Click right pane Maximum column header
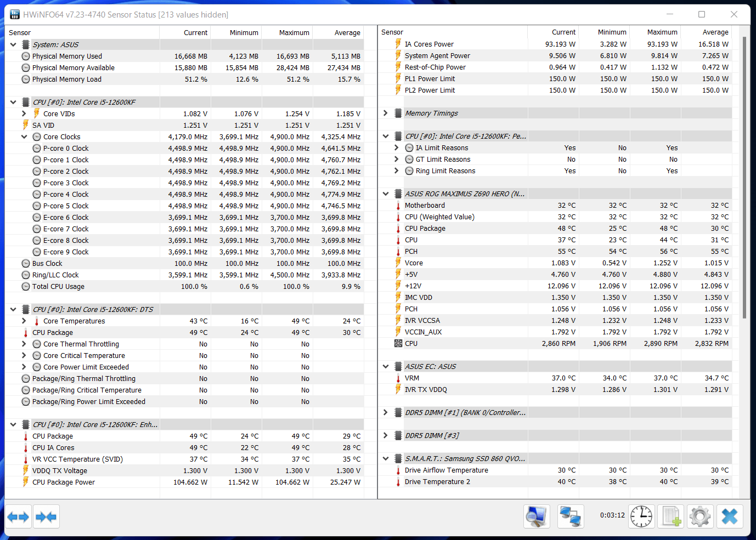This screenshot has width=756, height=540. 656,32
